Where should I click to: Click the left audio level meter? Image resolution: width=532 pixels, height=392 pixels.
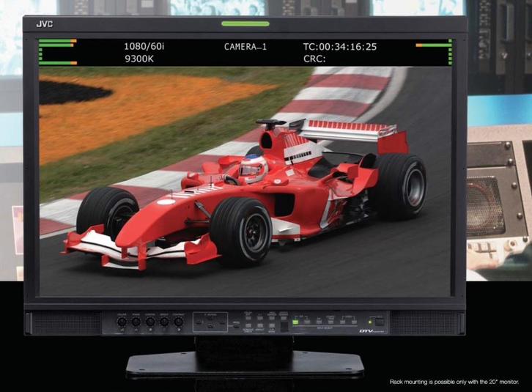click(x=57, y=52)
